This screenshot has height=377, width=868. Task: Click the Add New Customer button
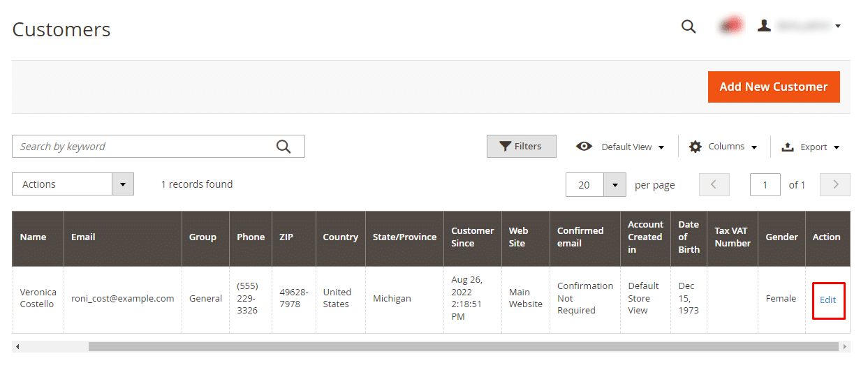coord(773,87)
